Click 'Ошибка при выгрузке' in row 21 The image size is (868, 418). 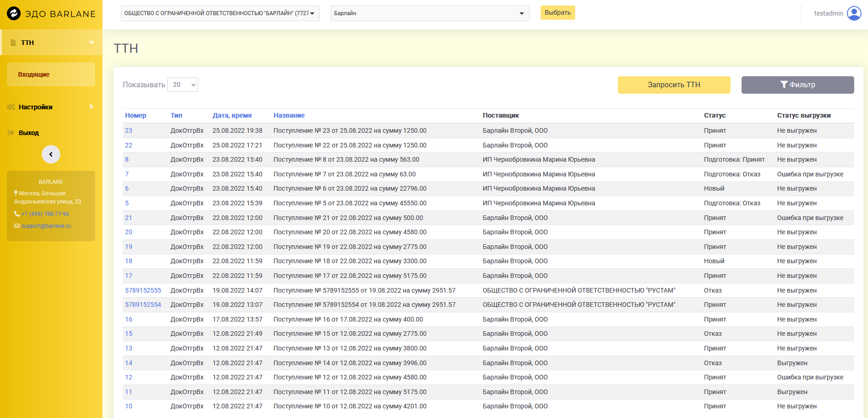coord(810,218)
